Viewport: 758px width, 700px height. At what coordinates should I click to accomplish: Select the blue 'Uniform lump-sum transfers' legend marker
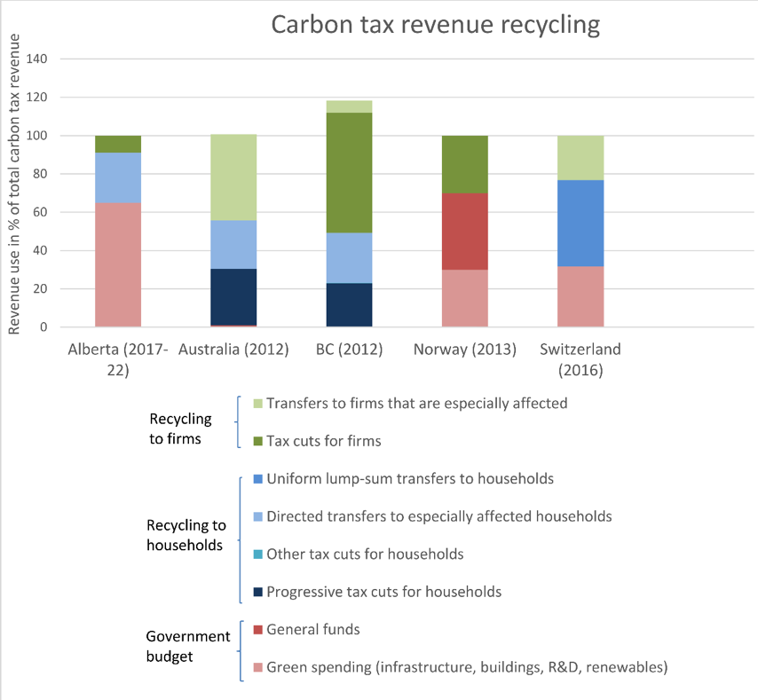click(x=257, y=479)
